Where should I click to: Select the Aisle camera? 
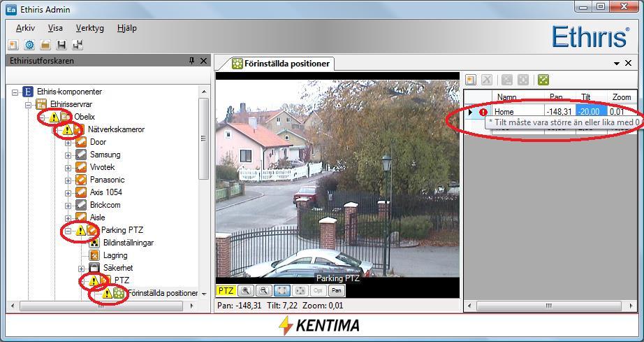(97, 217)
